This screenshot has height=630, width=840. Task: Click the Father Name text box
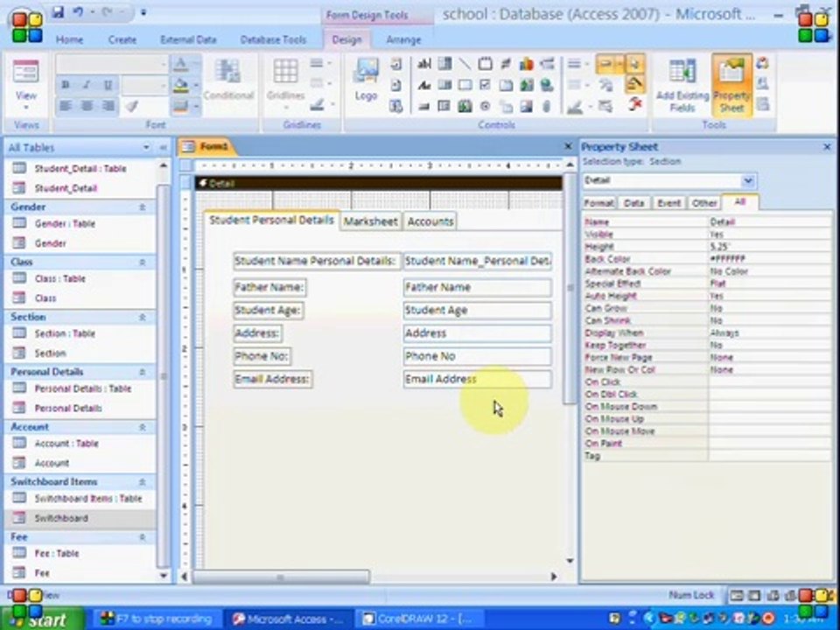tap(477, 287)
